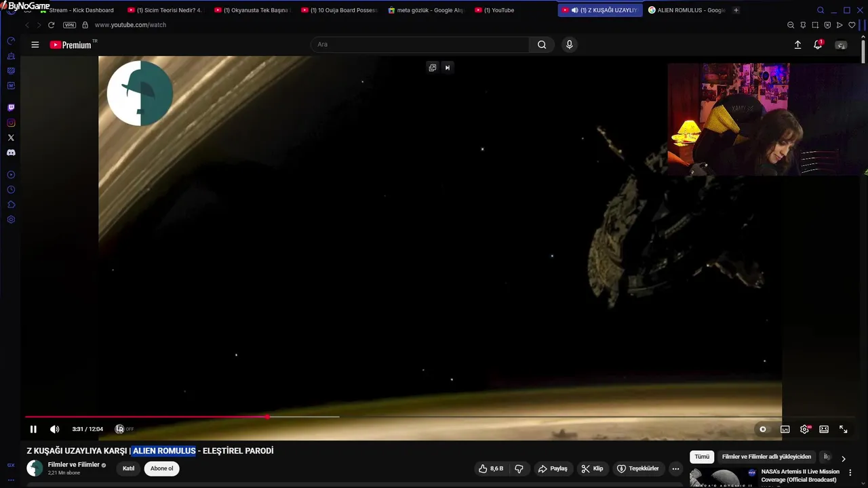Open NASA's Artemis II Live Mission video
Image resolution: width=868 pixels, height=488 pixels.
coord(800,475)
